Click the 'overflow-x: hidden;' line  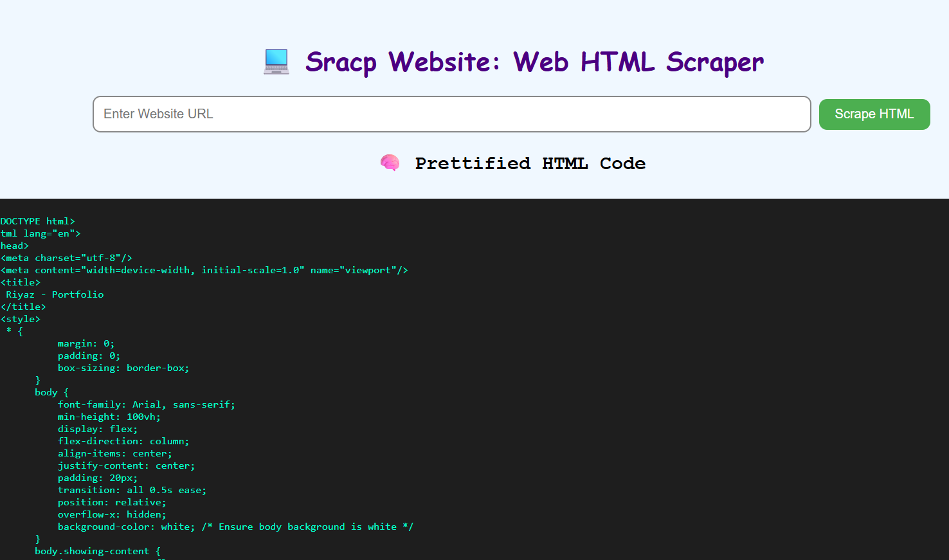(112, 514)
